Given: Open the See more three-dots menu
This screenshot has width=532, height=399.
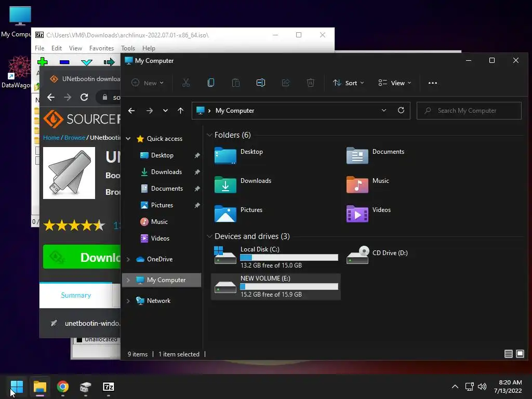Looking at the screenshot, I should pos(433,83).
